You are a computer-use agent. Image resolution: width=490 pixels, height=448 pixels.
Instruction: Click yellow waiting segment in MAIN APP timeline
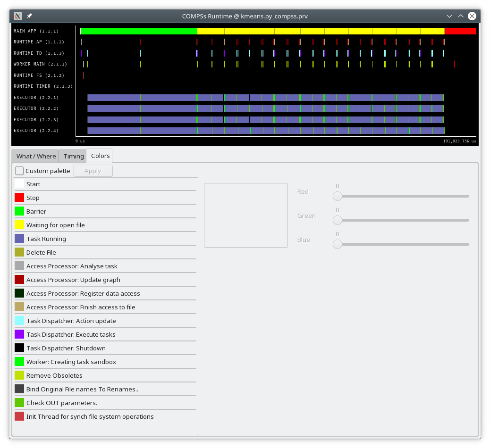321,31
